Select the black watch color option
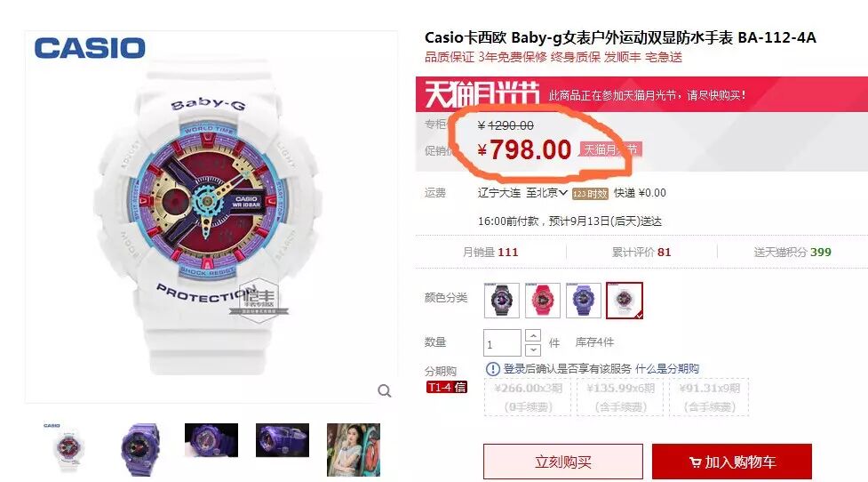 click(x=502, y=301)
